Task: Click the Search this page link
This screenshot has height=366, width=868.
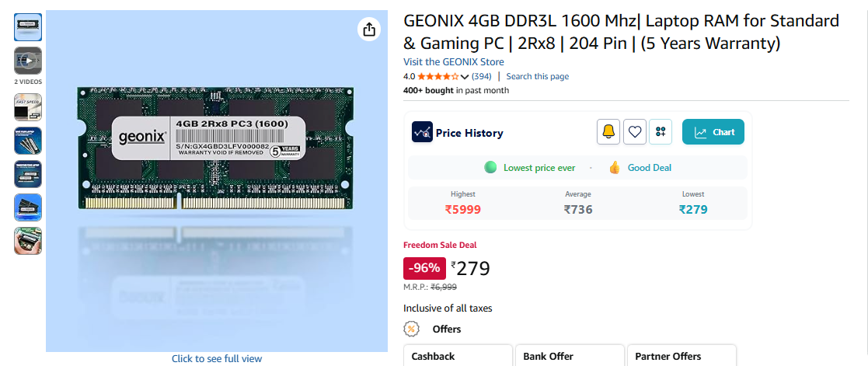Action: click(x=537, y=76)
